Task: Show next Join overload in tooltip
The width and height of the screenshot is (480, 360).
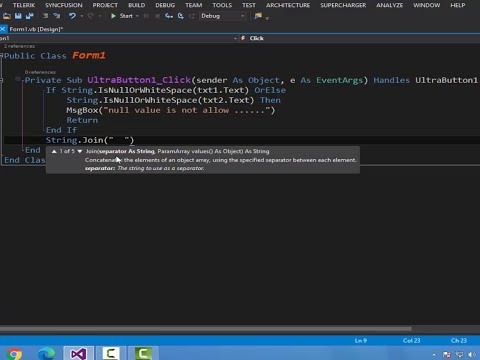Action: pyautogui.click(x=79, y=151)
